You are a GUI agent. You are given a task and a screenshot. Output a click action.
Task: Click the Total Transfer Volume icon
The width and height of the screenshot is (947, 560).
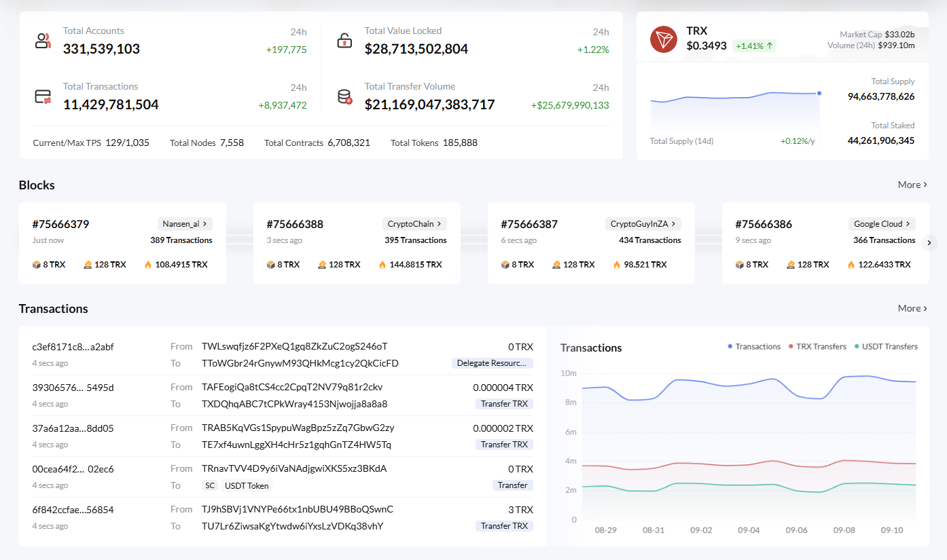tap(345, 95)
